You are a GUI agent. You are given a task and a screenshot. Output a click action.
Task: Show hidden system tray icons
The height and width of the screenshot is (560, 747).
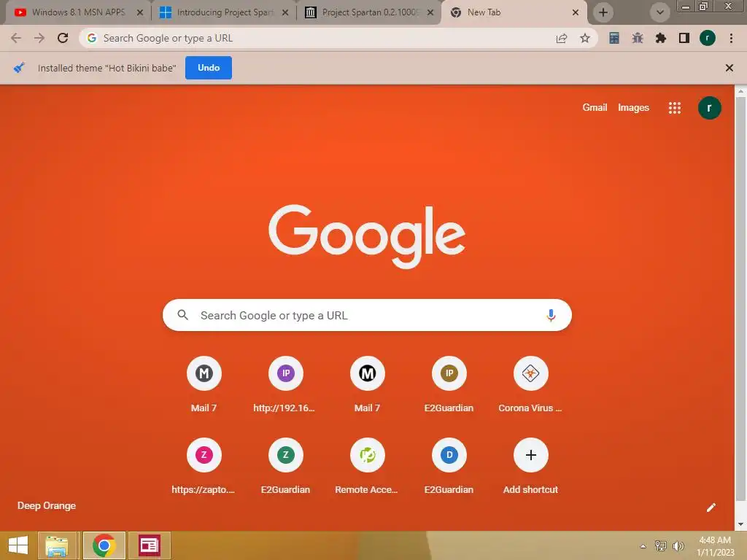click(x=643, y=546)
